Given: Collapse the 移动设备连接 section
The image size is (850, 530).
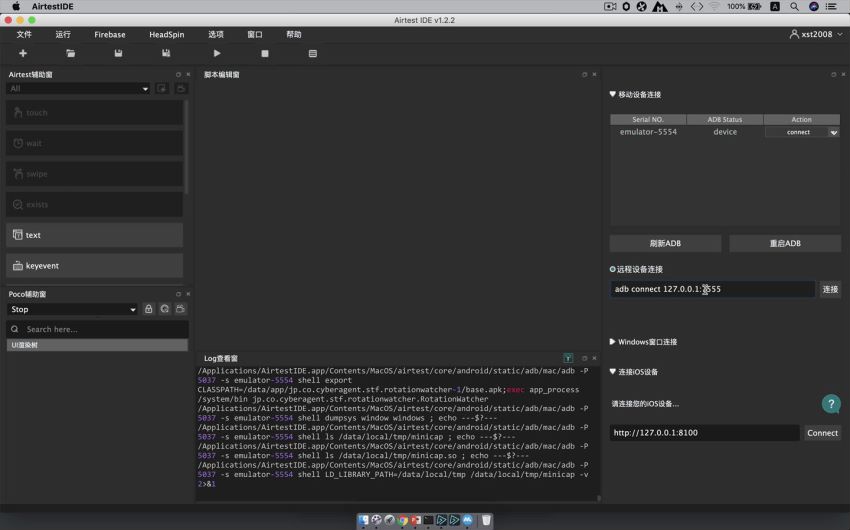Looking at the screenshot, I should (x=613, y=94).
